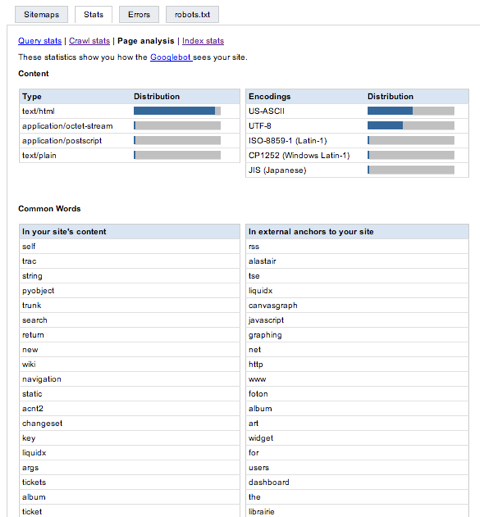Click 'dashboard' in external anchors list

(x=269, y=482)
